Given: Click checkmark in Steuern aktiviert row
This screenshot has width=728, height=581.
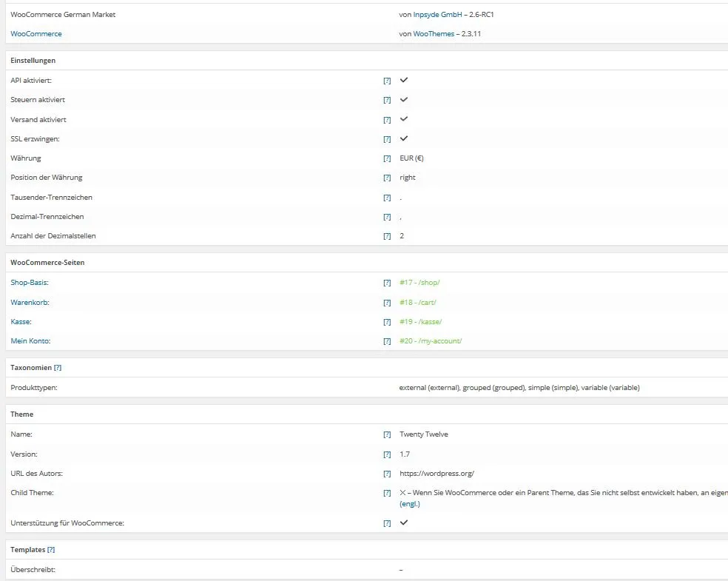Looking at the screenshot, I should tap(404, 99).
